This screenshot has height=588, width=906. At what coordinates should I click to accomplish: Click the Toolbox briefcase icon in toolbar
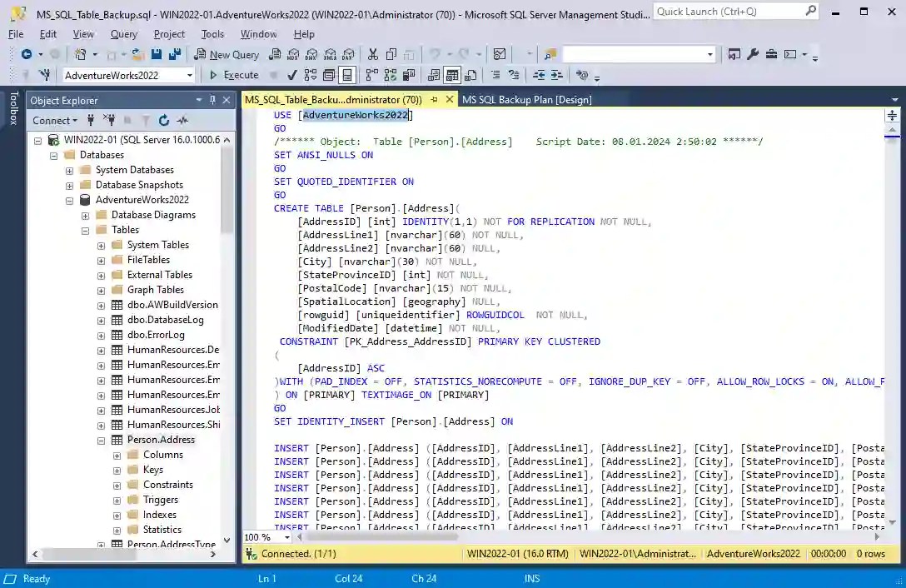(771, 54)
